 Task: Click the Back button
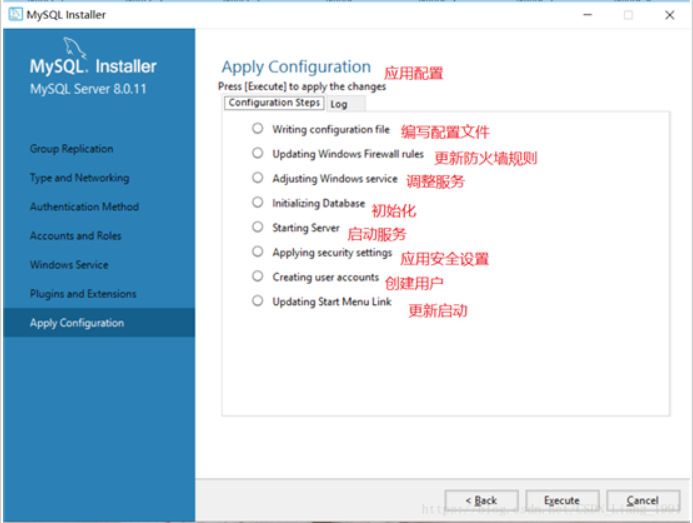[481, 500]
